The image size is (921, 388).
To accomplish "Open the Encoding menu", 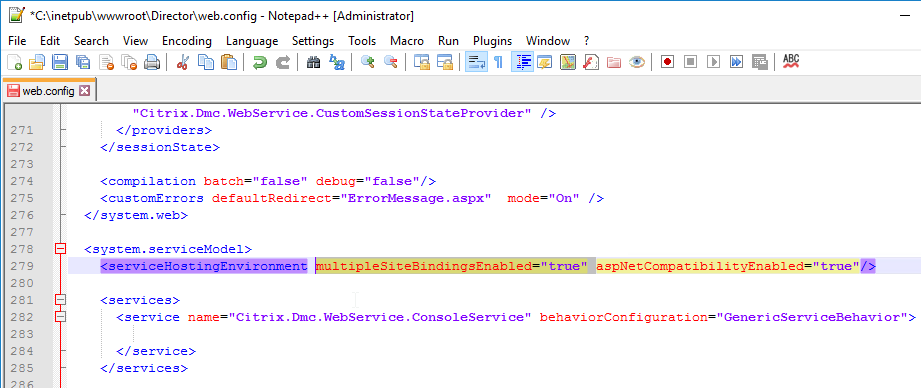I will pos(187,41).
